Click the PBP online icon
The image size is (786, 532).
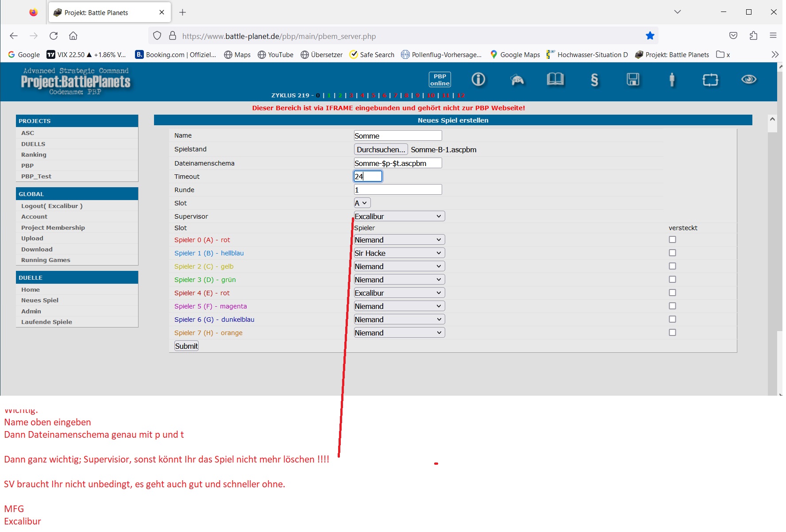point(439,80)
